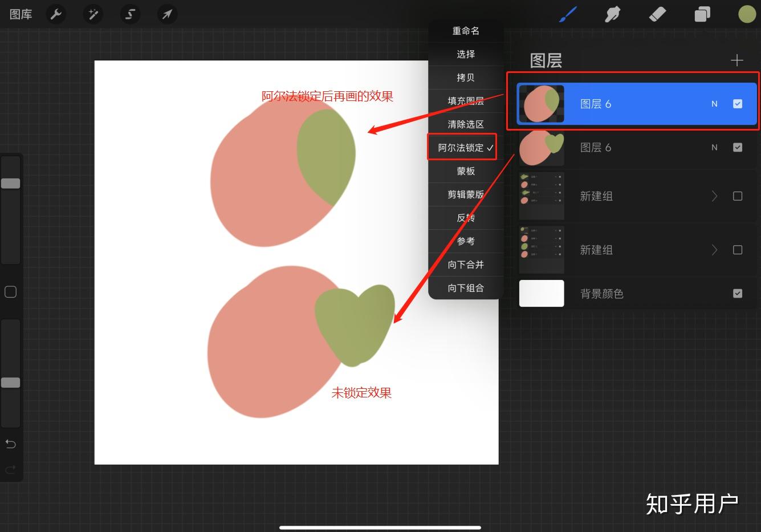Viewport: 761px width, 532px height.
Task: Toggle visibility of the top 图层 6 layer
Action: click(738, 103)
